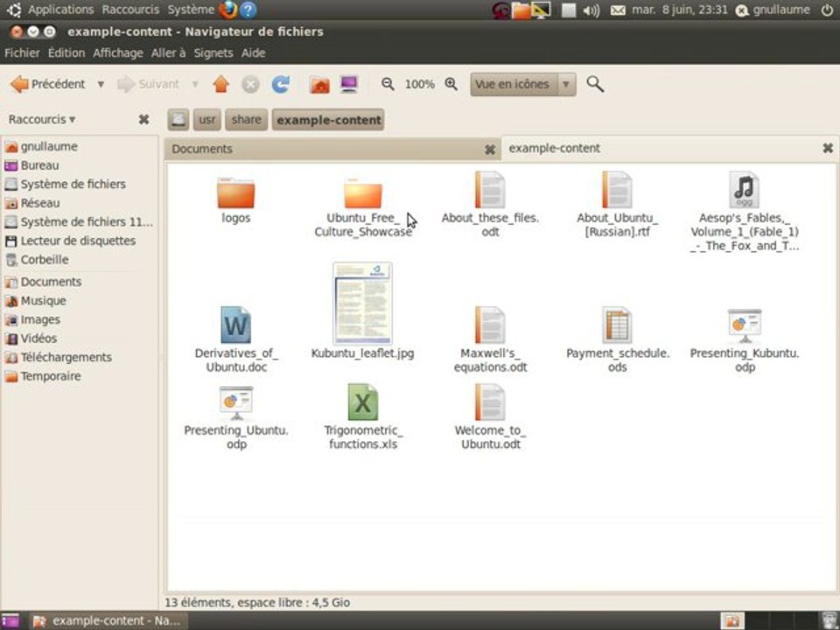Click the greyed-out stop loading icon
840x630 pixels.
(250, 84)
